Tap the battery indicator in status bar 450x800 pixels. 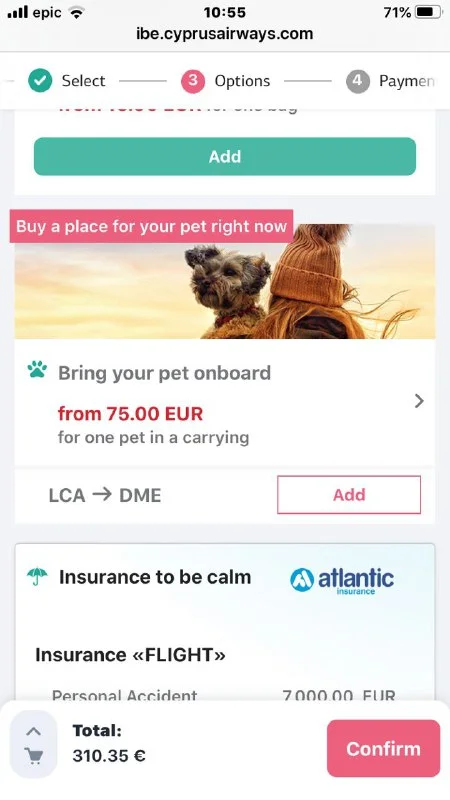coord(428,12)
